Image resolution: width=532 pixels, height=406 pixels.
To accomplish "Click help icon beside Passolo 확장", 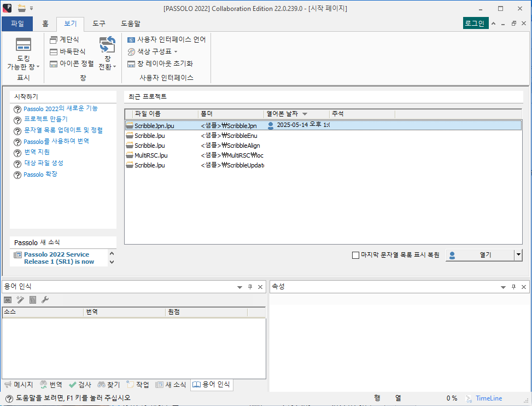I will click(x=17, y=175).
